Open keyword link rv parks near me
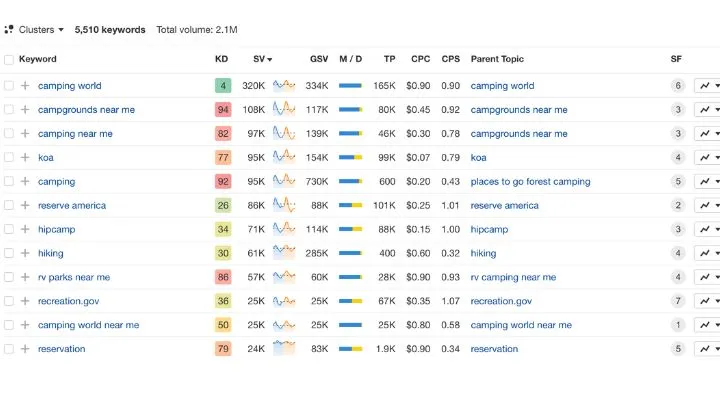This screenshot has height=400, width=720. (74, 277)
